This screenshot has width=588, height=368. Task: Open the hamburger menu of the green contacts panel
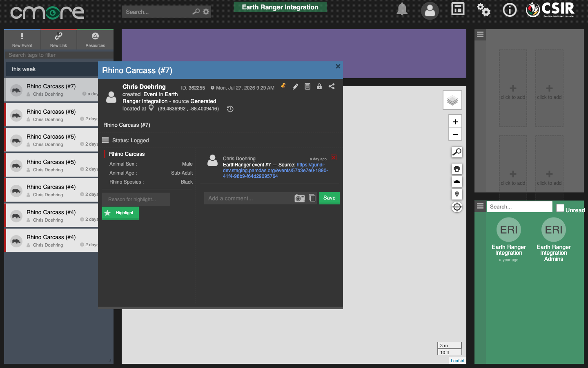click(480, 206)
